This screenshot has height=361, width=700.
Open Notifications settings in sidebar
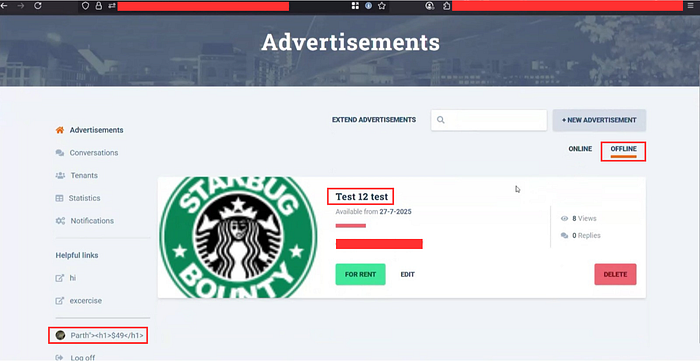point(92,221)
